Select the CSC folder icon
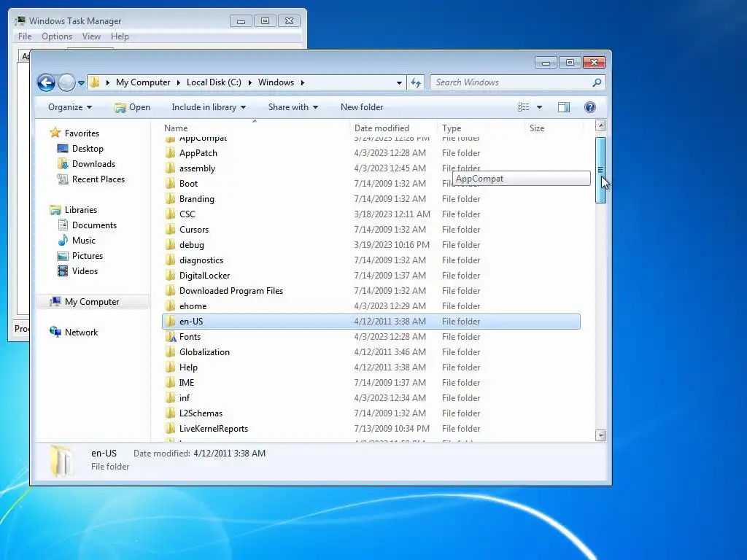747x560 pixels. (x=170, y=214)
